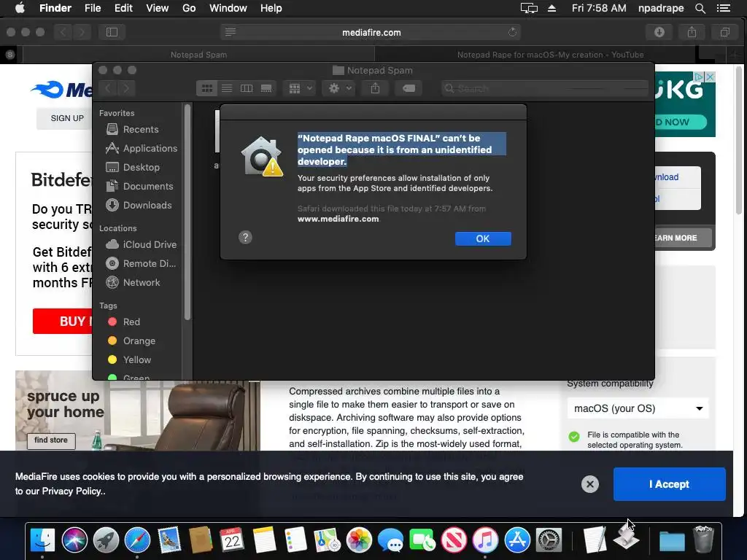Reload the page in Safari
The image size is (747, 560).
pyautogui.click(x=512, y=32)
